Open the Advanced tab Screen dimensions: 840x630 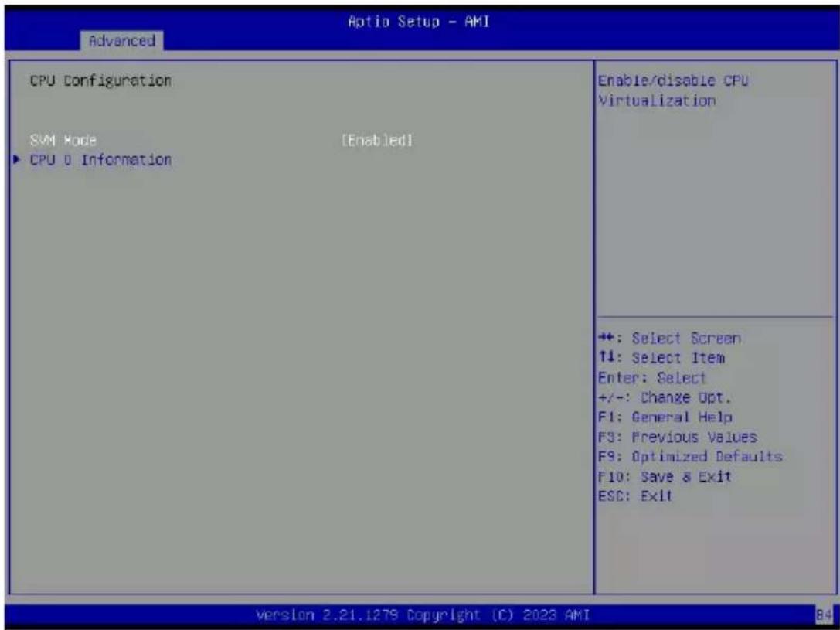click(x=121, y=41)
